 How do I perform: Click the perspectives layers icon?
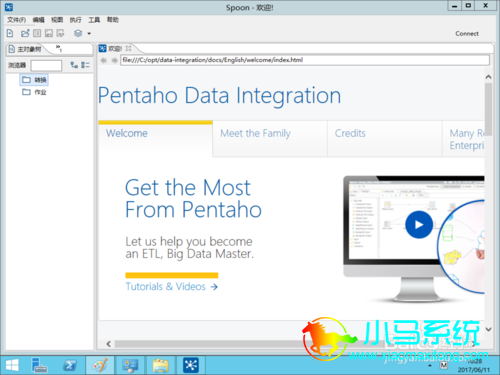point(78,33)
